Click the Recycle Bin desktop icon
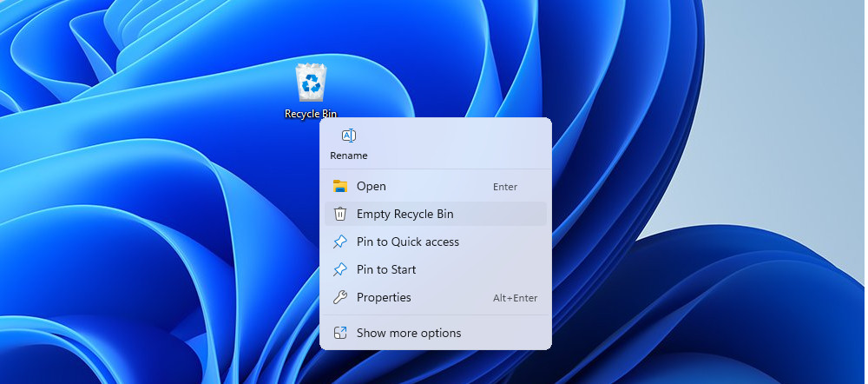The height and width of the screenshot is (384, 868). click(310, 83)
